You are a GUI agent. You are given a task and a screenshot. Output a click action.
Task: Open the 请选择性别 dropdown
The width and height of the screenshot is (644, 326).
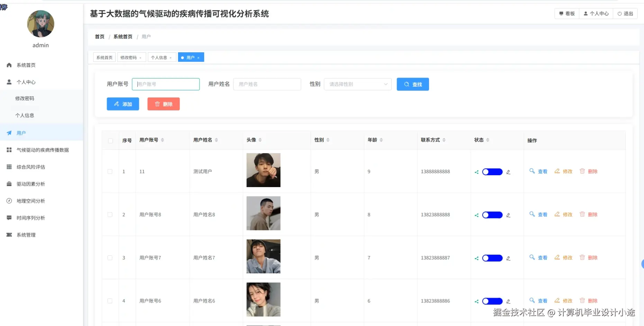(x=357, y=84)
